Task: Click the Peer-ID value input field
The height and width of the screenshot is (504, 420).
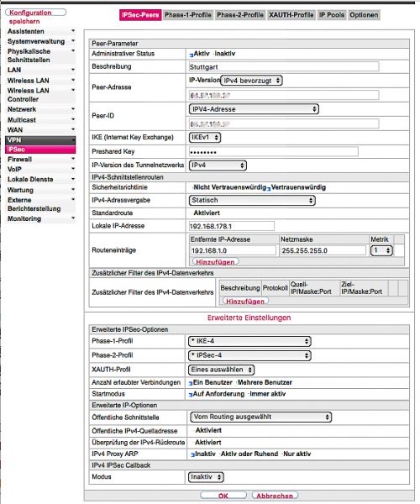Action: tap(284, 123)
